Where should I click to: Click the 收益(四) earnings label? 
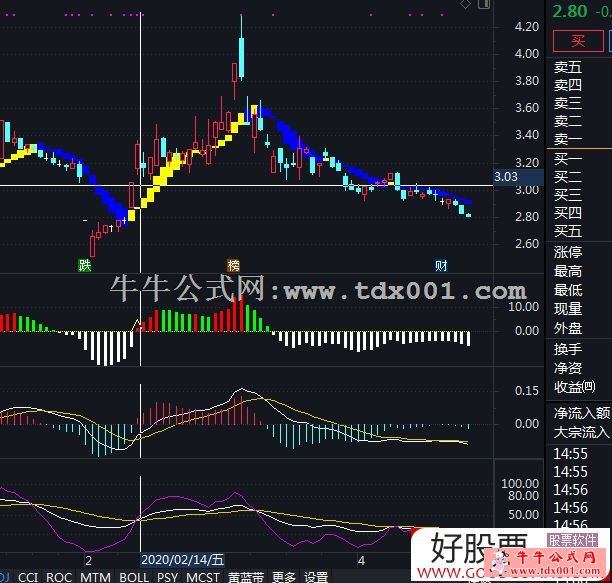click(575, 387)
